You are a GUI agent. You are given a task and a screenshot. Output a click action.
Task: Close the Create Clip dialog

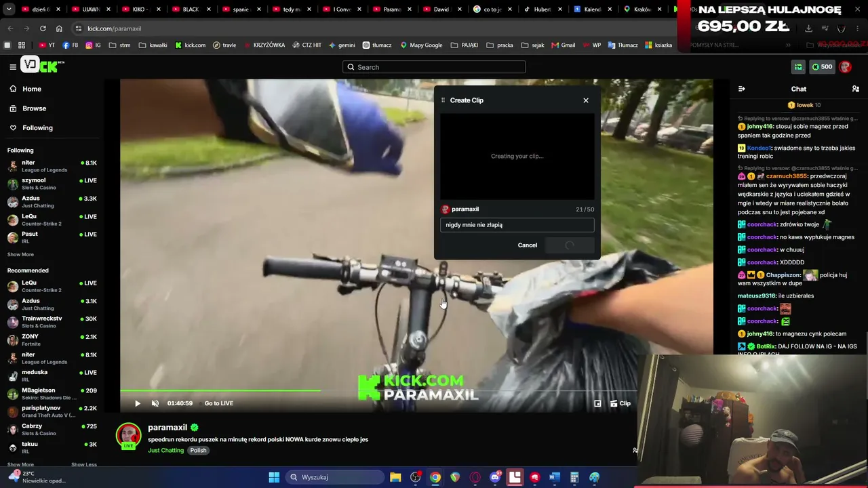(586, 100)
